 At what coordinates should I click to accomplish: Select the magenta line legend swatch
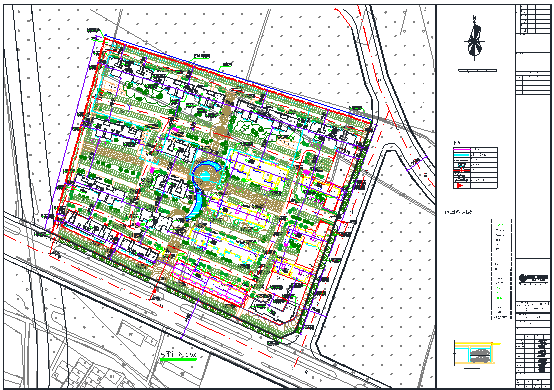[462, 149]
